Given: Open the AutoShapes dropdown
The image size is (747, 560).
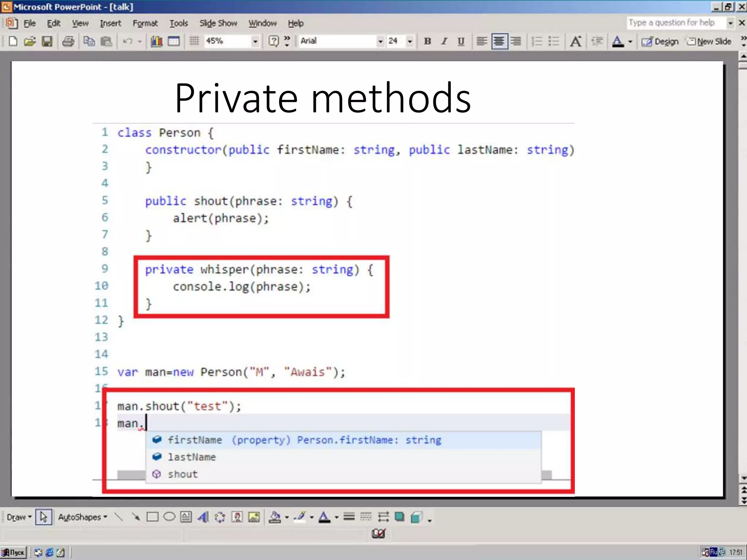Looking at the screenshot, I should click(83, 517).
